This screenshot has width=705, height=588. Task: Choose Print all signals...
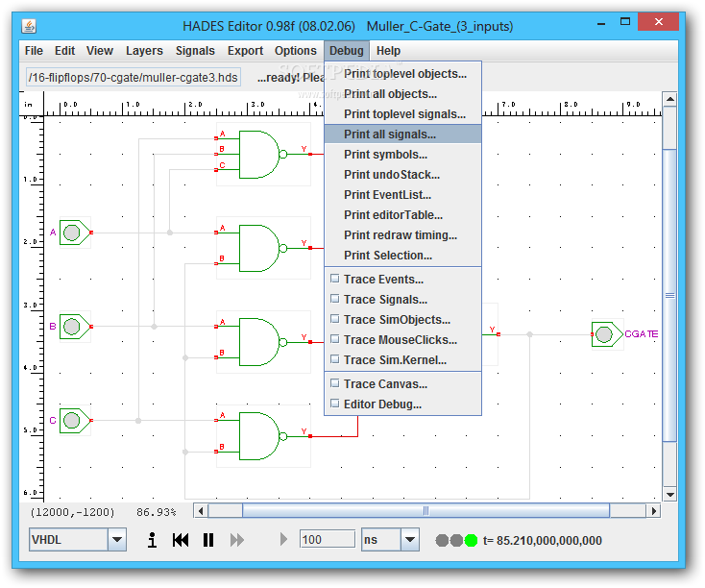402,135
